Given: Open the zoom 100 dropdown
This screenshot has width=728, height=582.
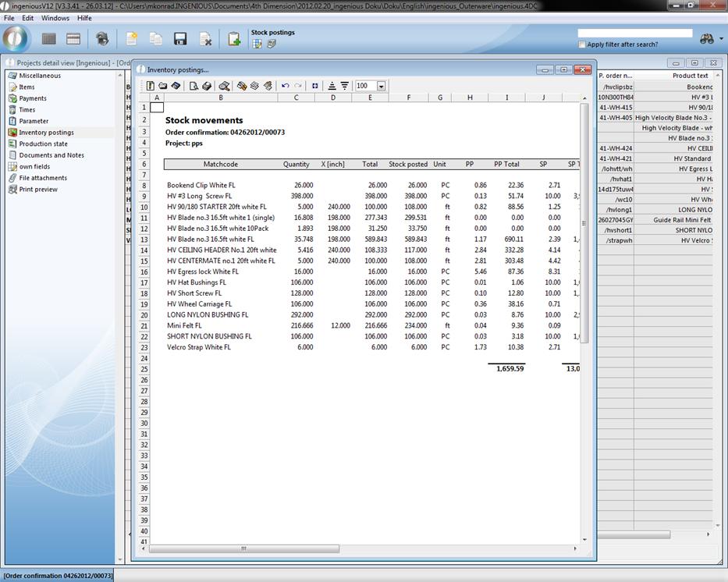Looking at the screenshot, I should (381, 86).
